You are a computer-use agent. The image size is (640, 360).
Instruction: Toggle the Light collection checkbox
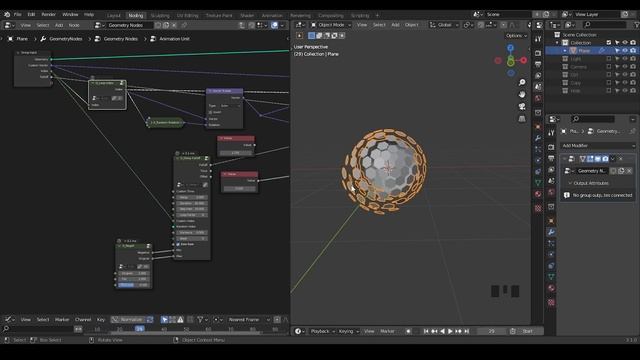(609, 59)
